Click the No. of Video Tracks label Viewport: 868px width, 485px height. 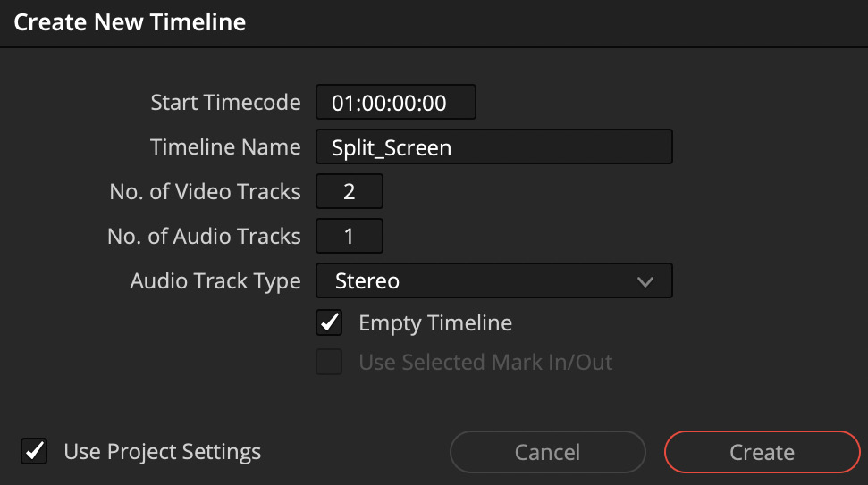pyautogui.click(x=205, y=191)
